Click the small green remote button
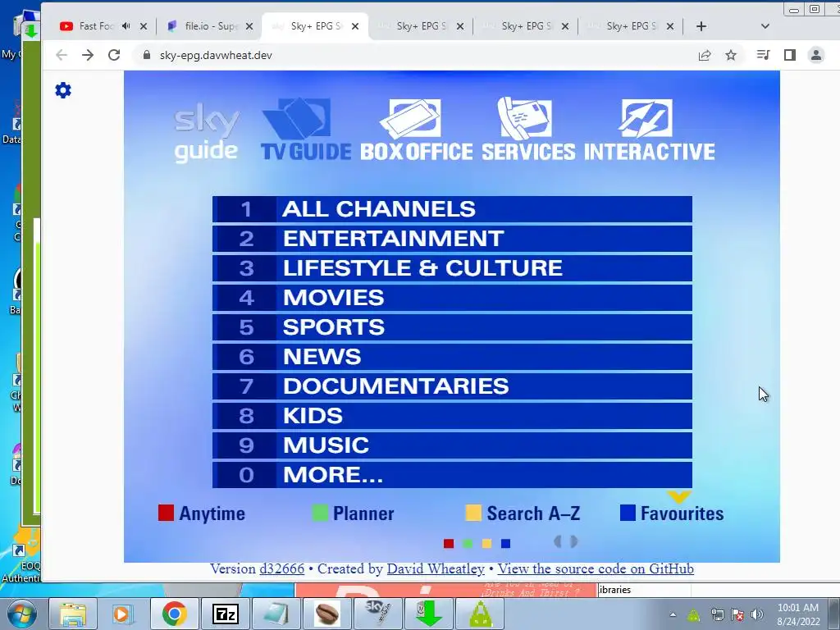This screenshot has height=630, width=840. (468, 544)
